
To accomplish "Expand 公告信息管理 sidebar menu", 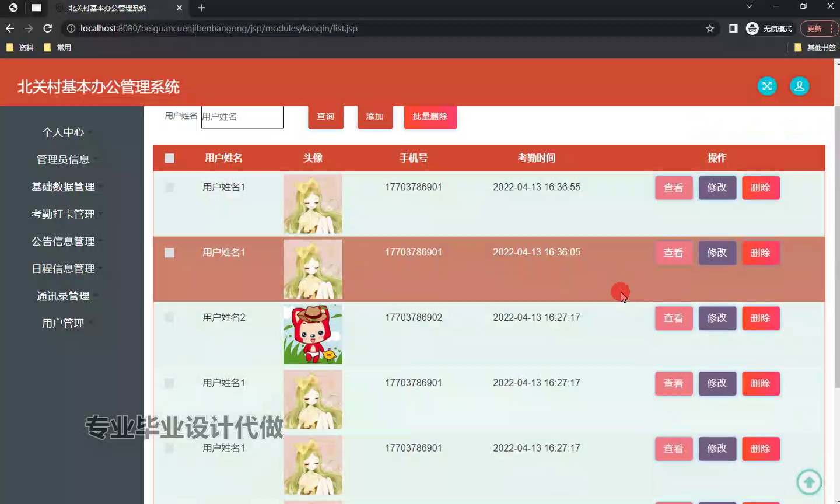I will click(63, 242).
